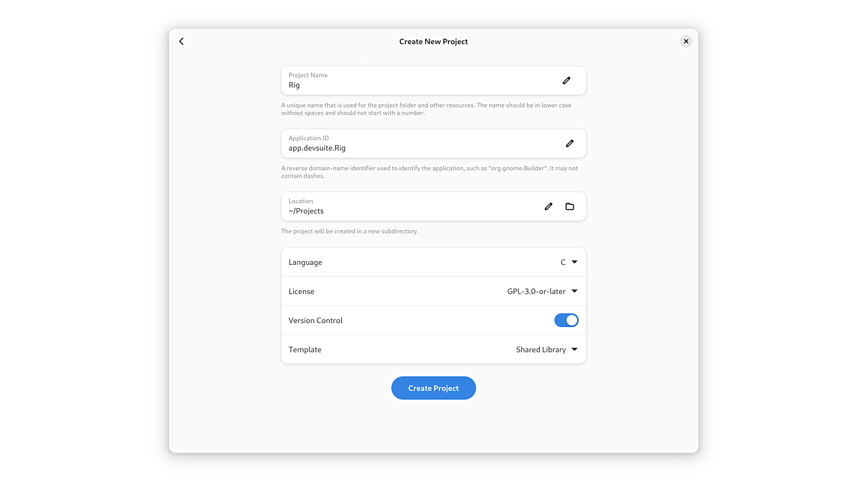Click the Create New Project dialog title
868x488 pixels.
pos(433,42)
